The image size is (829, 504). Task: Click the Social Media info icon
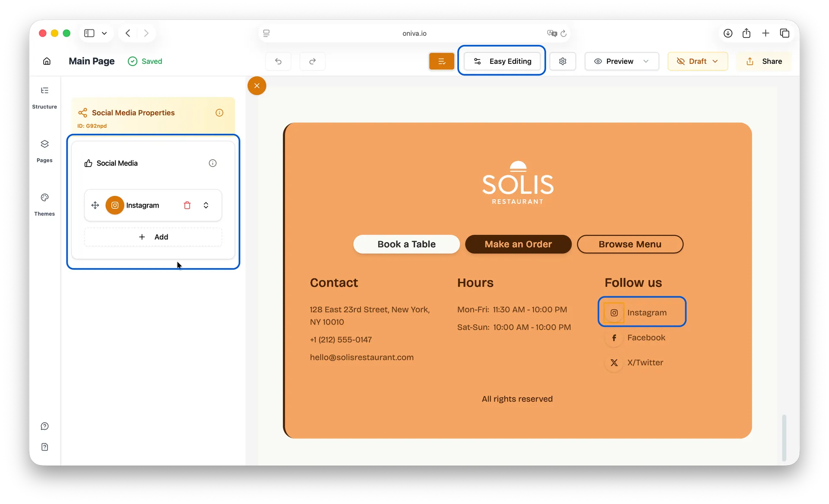coord(212,163)
